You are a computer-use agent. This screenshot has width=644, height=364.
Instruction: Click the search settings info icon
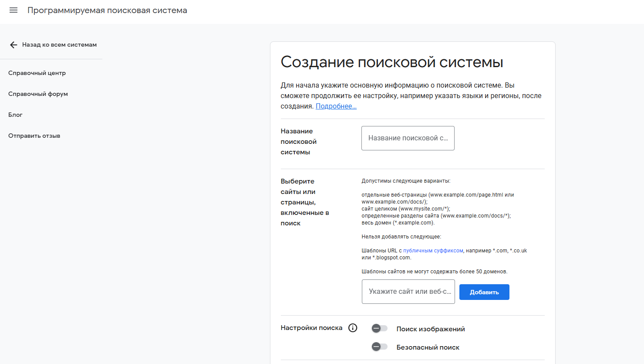(353, 328)
